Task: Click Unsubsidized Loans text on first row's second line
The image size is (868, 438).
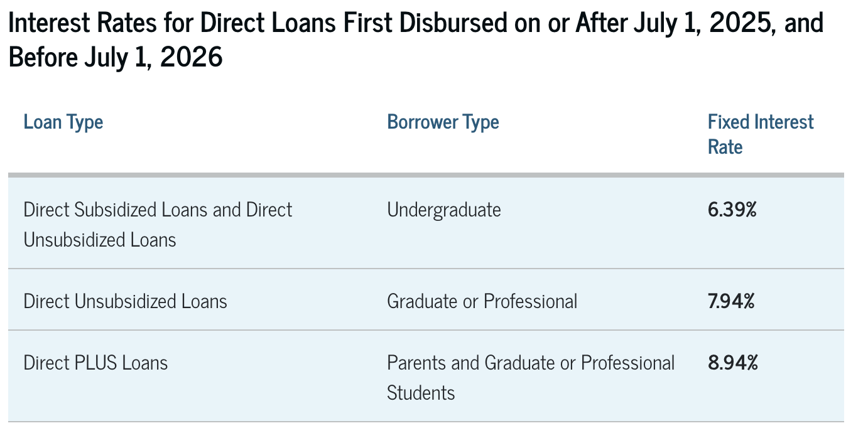Action: click(100, 240)
